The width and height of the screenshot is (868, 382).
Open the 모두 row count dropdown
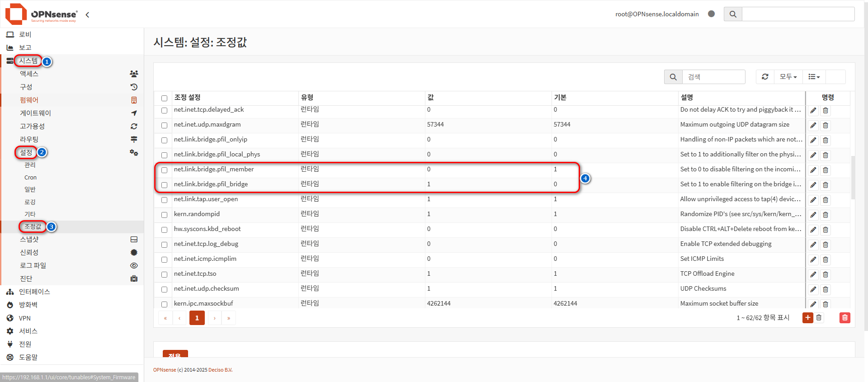coord(788,77)
